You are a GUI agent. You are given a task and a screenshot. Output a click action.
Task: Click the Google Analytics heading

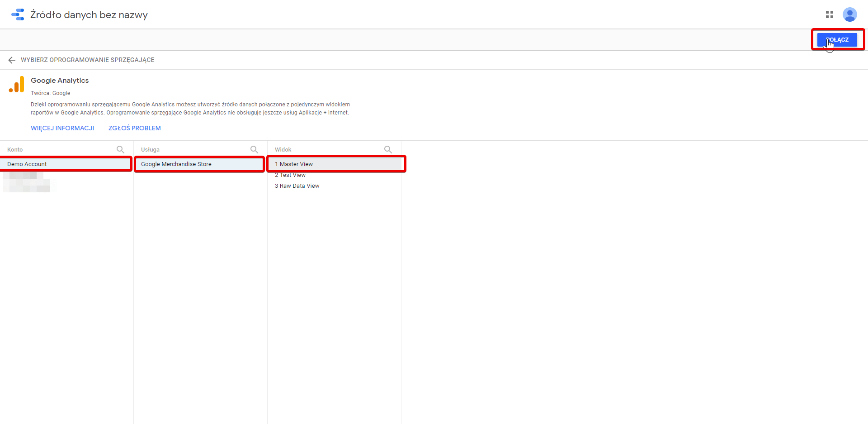click(60, 80)
